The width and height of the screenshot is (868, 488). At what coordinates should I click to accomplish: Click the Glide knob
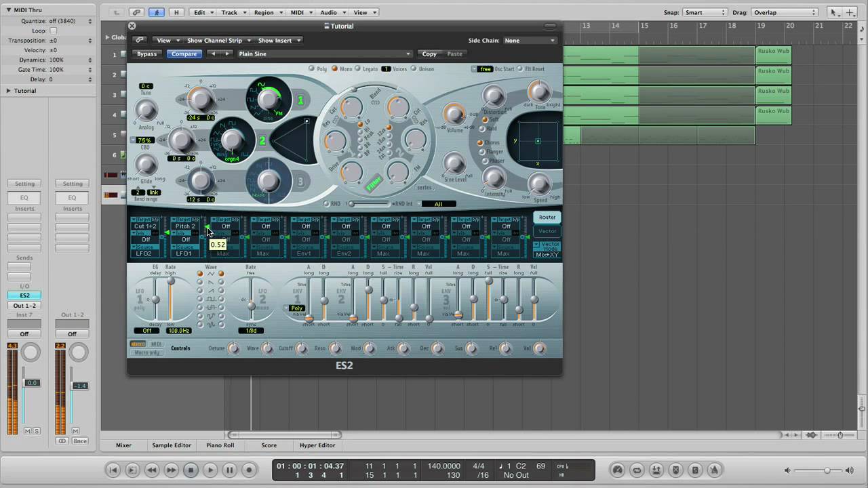click(146, 164)
